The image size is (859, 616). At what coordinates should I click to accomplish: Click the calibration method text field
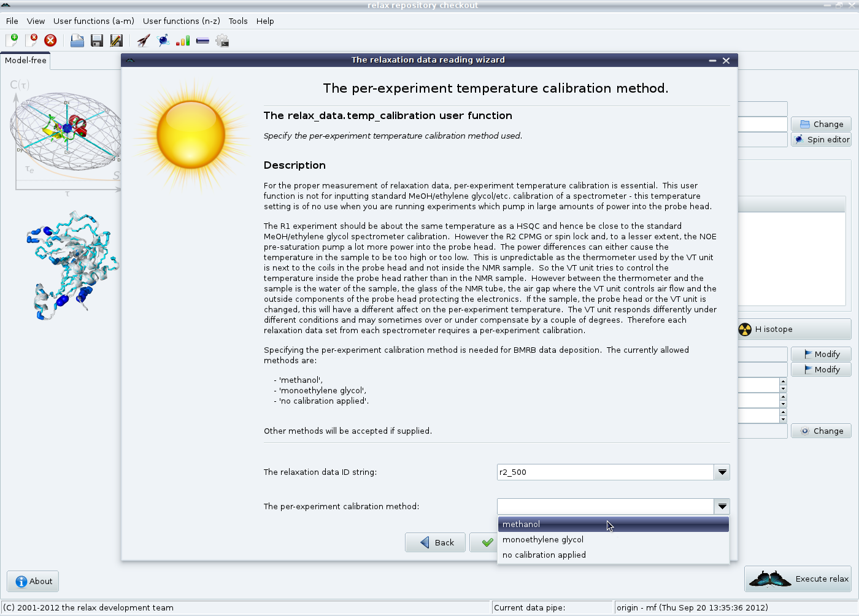605,506
